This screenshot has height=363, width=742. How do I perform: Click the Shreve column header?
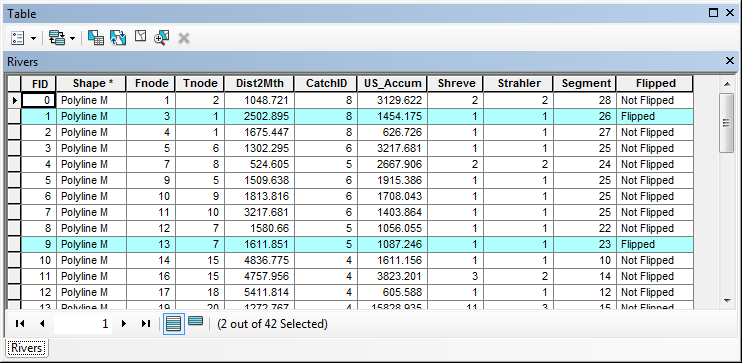[x=455, y=84]
